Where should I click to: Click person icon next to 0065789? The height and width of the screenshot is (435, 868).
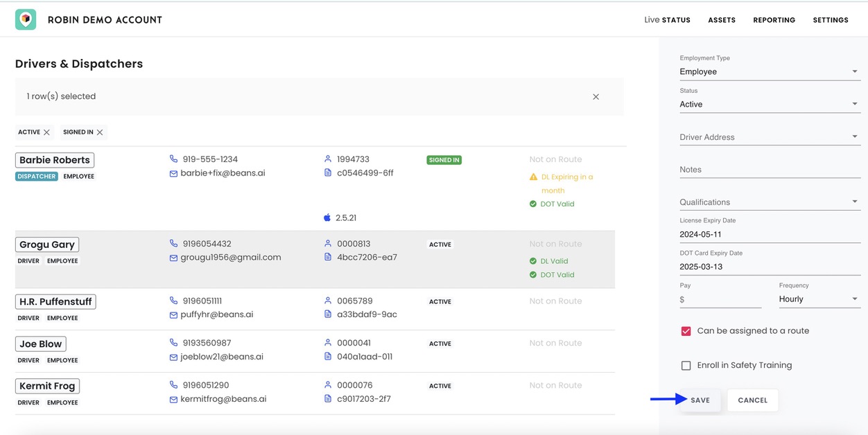328,301
